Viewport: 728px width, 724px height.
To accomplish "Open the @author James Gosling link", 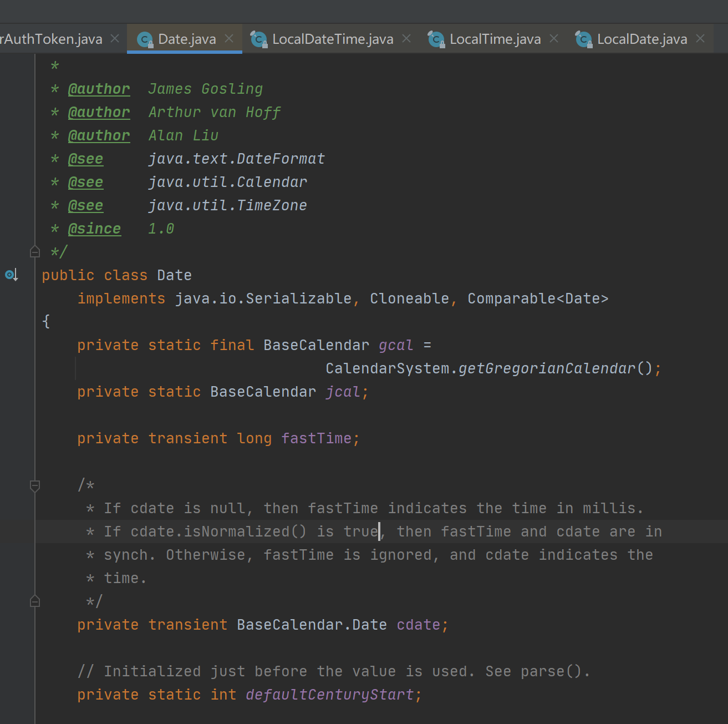I will [99, 89].
